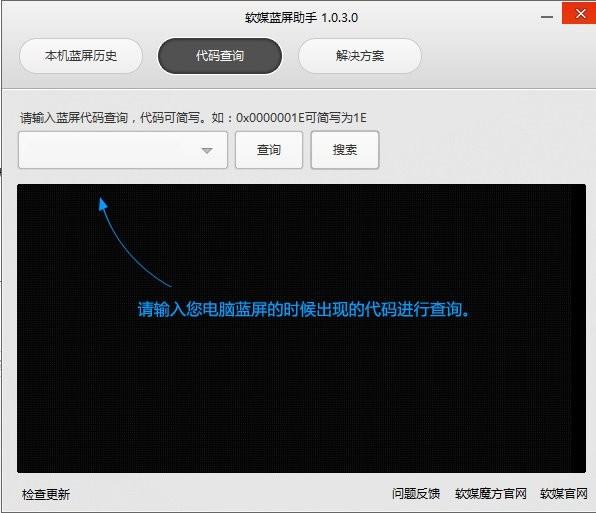Open the 检查更新 link

46,494
